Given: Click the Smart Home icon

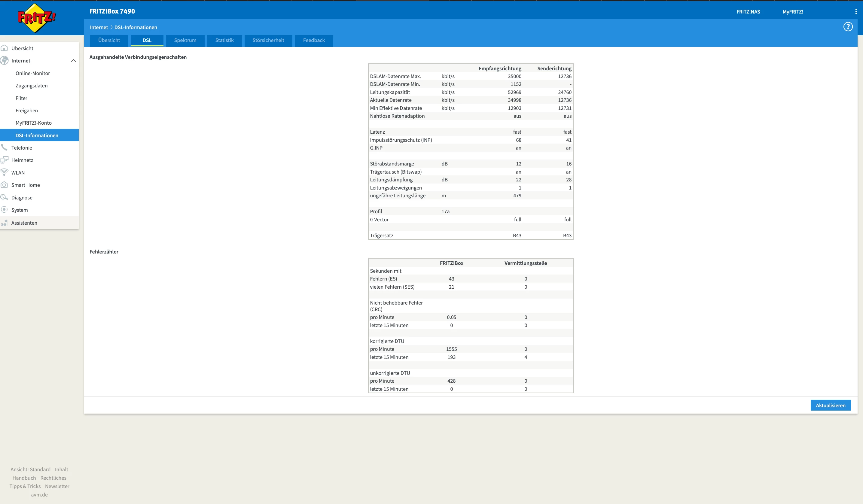Looking at the screenshot, I should click(5, 185).
